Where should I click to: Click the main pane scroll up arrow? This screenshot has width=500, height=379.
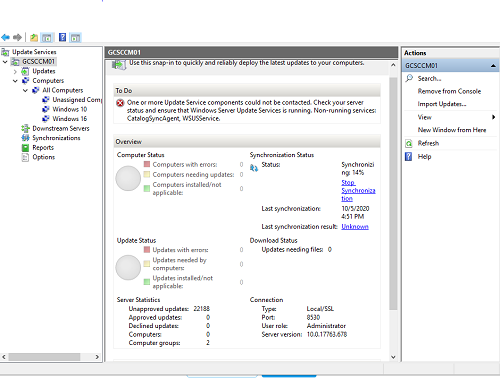coord(393,65)
